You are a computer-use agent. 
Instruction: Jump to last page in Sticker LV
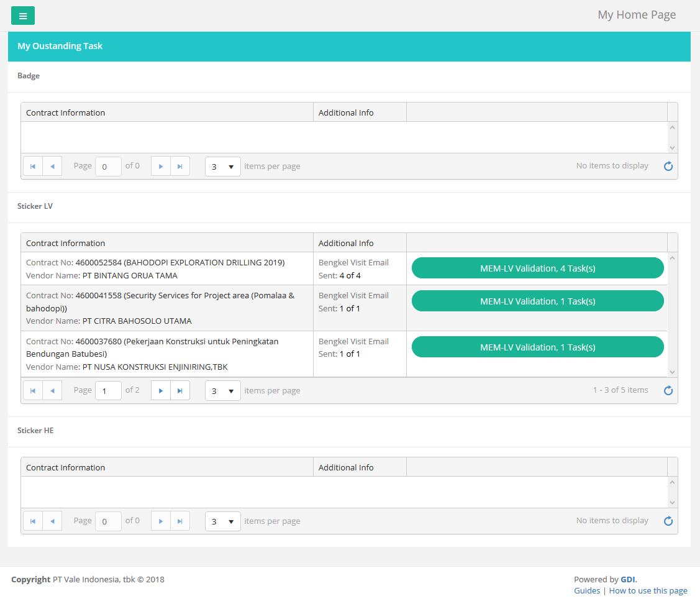(x=180, y=391)
